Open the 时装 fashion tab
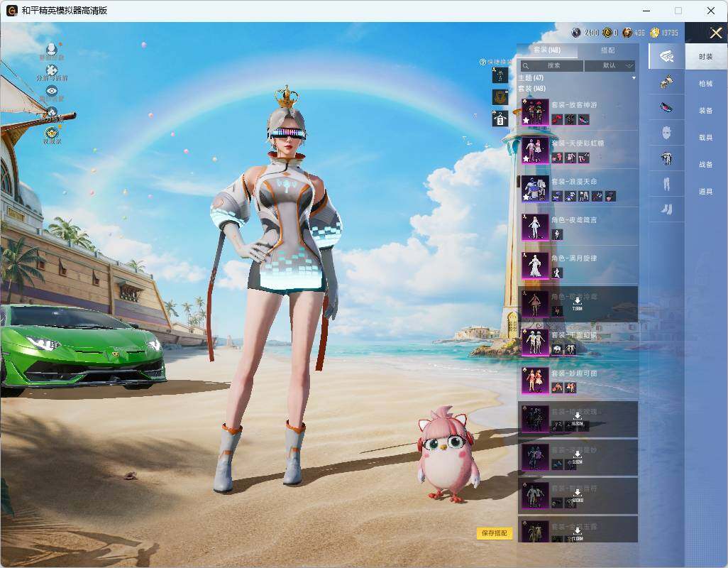 [706, 57]
